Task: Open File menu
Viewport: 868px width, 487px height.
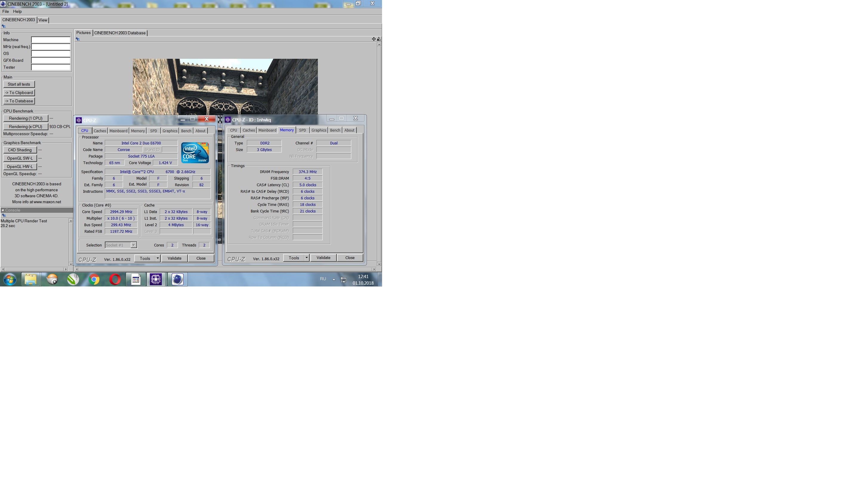Action: (5, 11)
